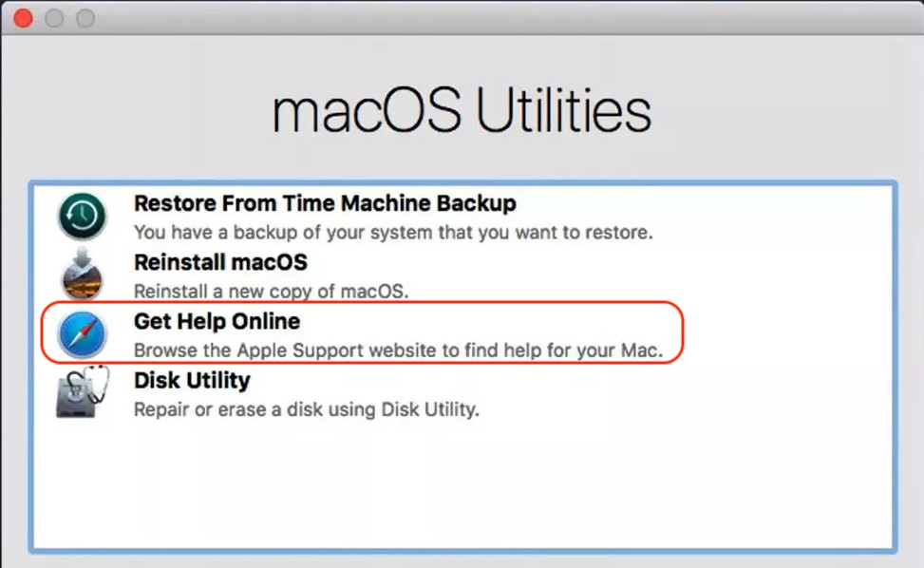
Task: Select the Disk Utility stethoscope icon
Action: click(80, 393)
